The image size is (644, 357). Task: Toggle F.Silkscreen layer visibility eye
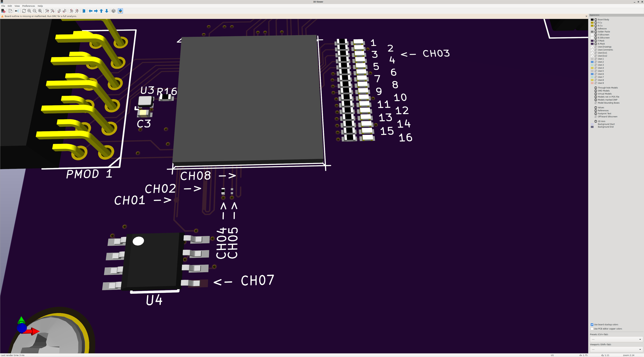(596, 35)
